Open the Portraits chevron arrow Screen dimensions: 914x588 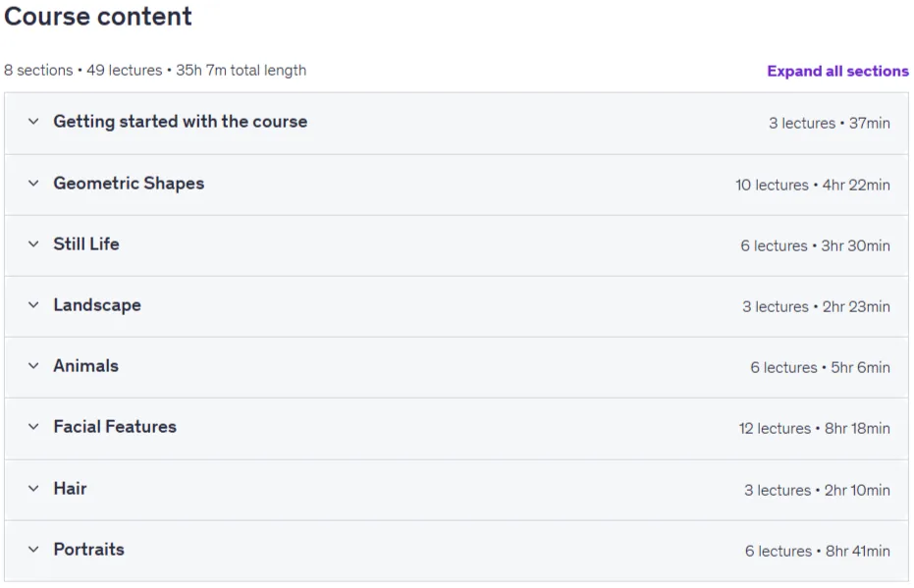(x=33, y=550)
